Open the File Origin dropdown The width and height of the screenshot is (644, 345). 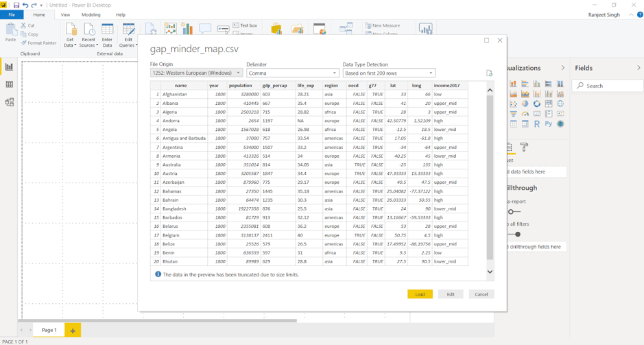(196, 73)
